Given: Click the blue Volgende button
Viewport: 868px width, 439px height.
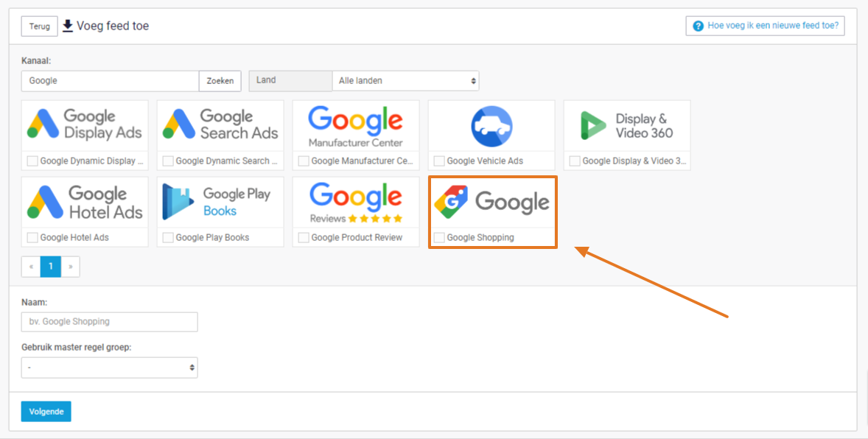Looking at the screenshot, I should (46, 411).
